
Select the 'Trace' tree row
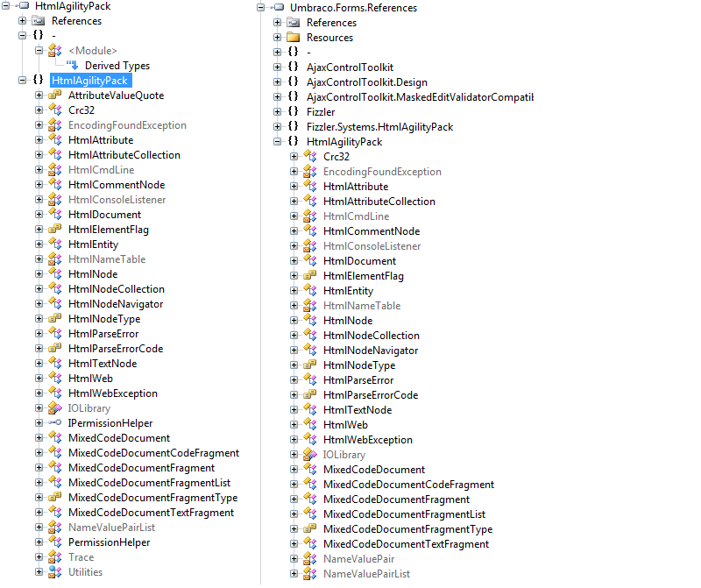pyautogui.click(x=81, y=557)
